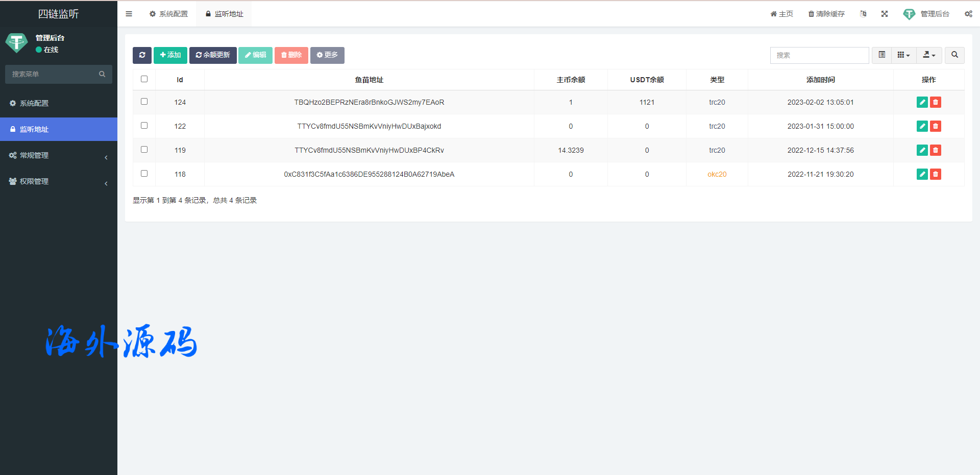Screen dimensions: 980x475
Task: Click the magnifier search button beside the table tools
Action: [x=954, y=55]
